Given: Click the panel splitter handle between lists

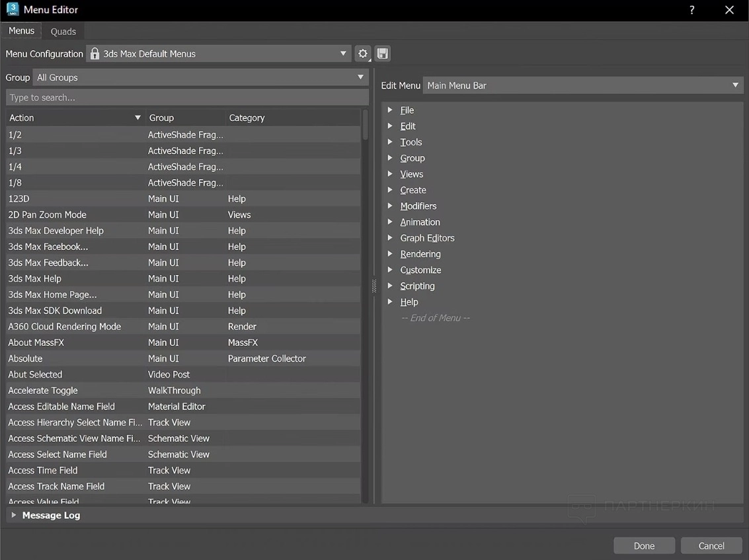Looking at the screenshot, I should tap(374, 286).
